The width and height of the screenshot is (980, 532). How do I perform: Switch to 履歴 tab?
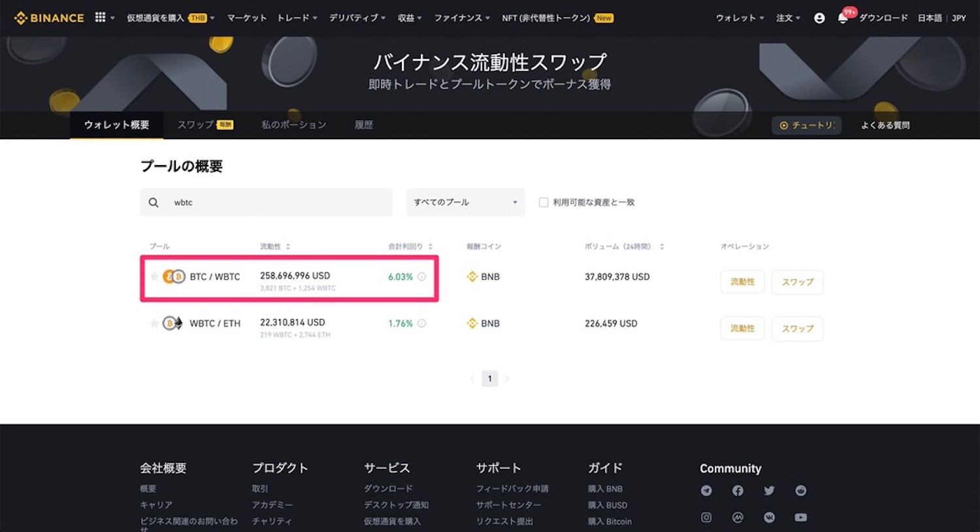[x=363, y=125]
